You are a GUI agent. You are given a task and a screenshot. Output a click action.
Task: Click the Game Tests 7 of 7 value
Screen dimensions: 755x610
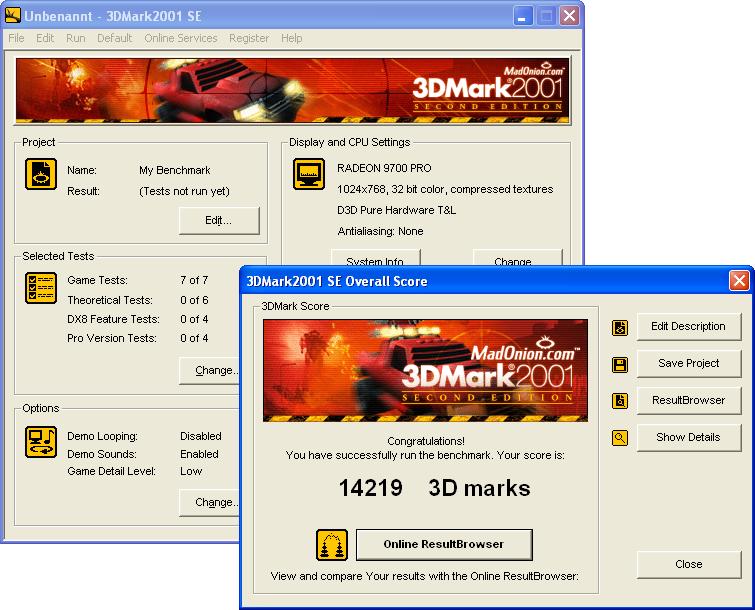pos(194,280)
